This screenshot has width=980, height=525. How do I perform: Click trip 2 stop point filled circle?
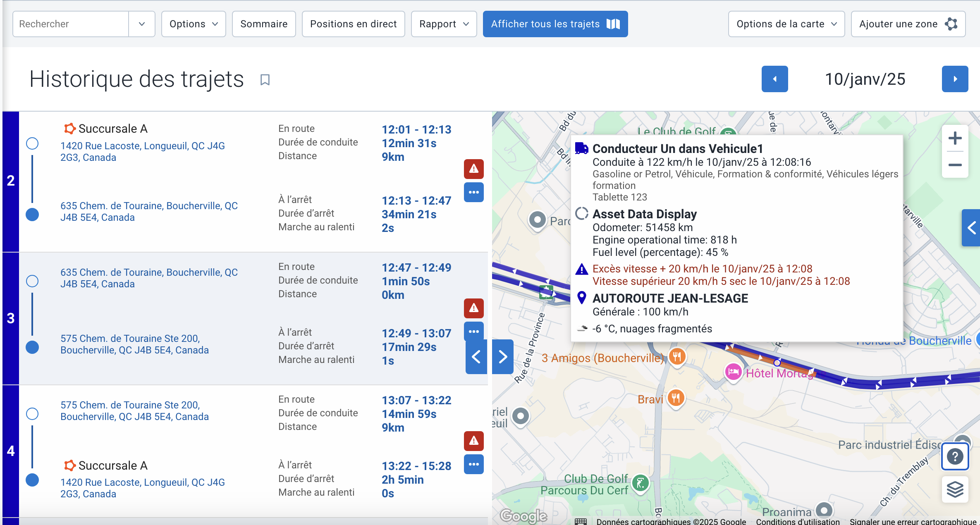[32, 215]
